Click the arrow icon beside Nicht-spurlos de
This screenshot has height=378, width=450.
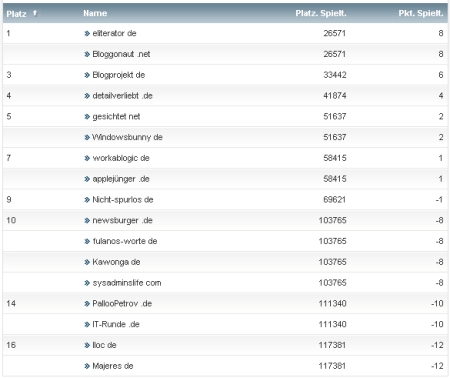pyautogui.click(x=87, y=200)
